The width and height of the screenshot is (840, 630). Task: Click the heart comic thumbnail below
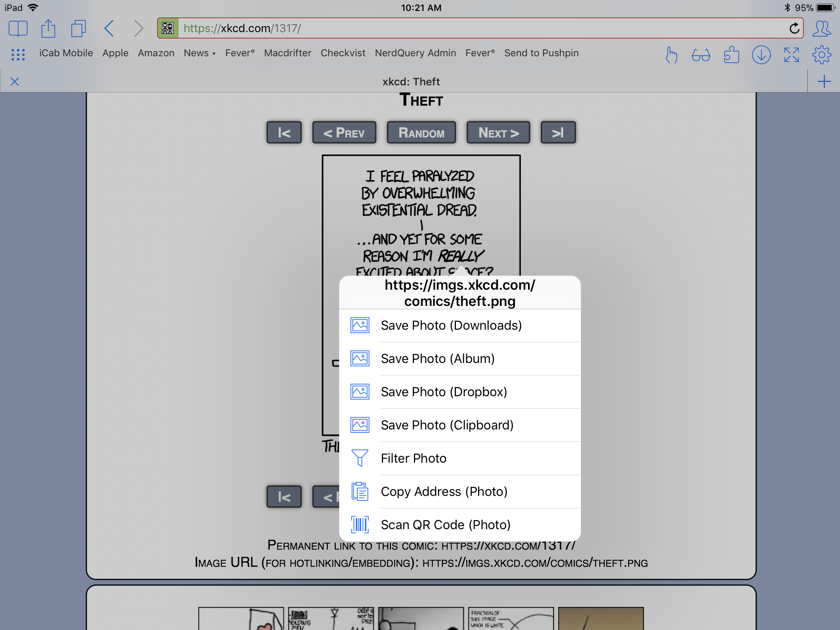point(241,619)
